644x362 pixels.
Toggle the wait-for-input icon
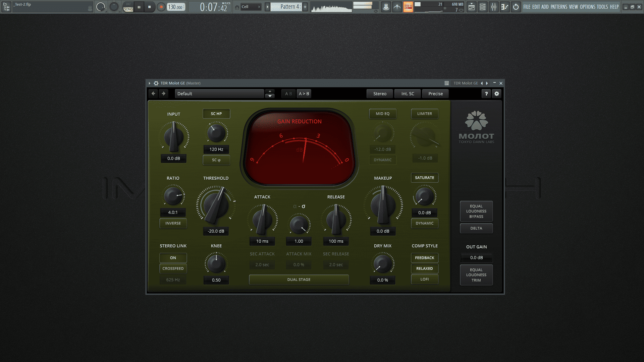point(397,7)
